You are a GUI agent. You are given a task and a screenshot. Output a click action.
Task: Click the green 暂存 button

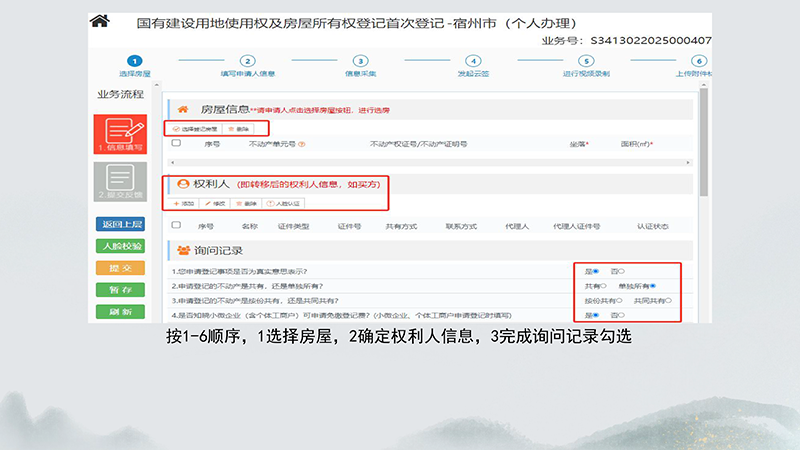tap(120, 289)
